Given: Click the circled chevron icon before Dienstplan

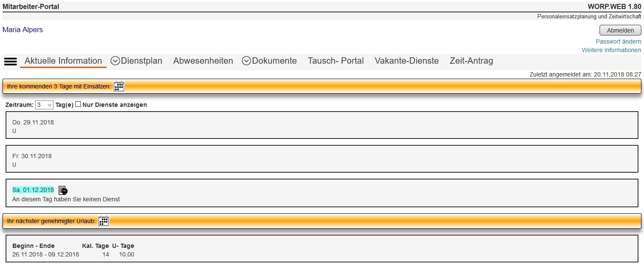Looking at the screenshot, I should (115, 61).
